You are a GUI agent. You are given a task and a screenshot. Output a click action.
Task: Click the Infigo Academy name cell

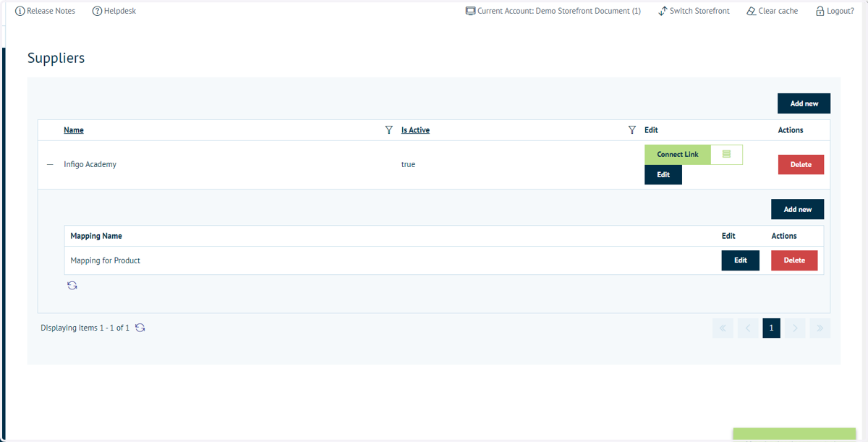(90, 164)
